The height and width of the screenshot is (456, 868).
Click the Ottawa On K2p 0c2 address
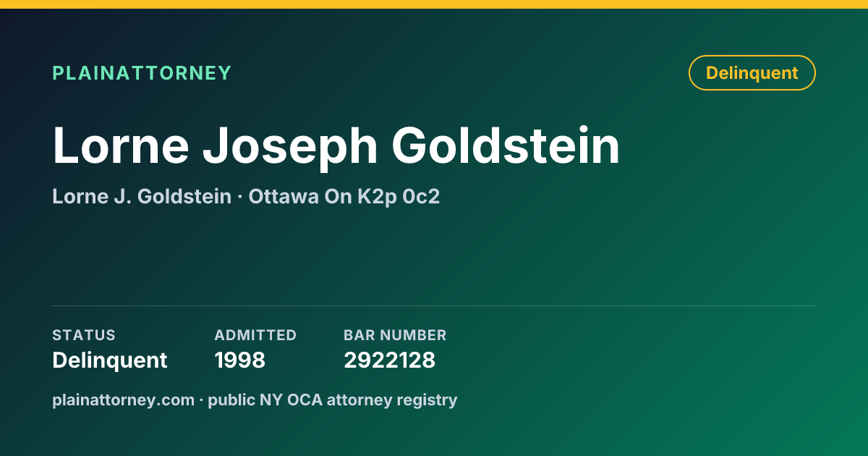(344, 196)
